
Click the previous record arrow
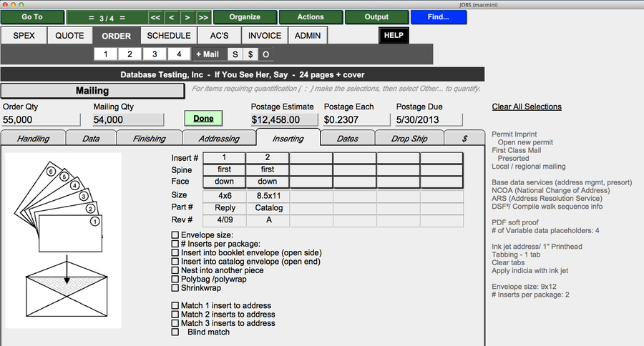[x=172, y=17]
